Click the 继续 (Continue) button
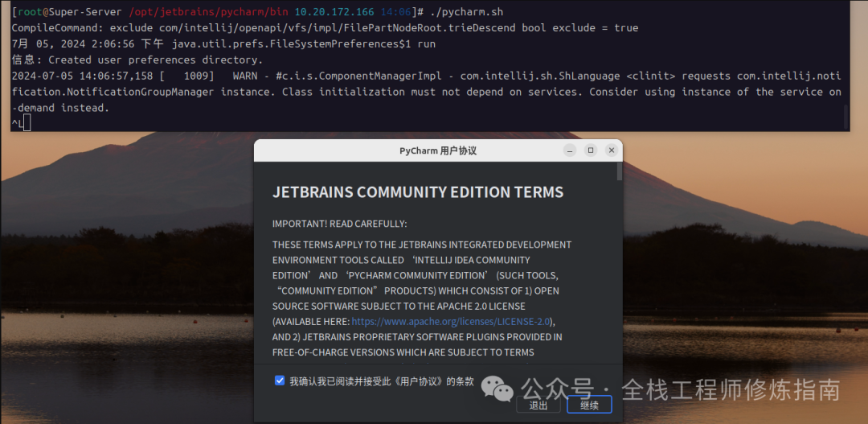 pyautogui.click(x=589, y=405)
